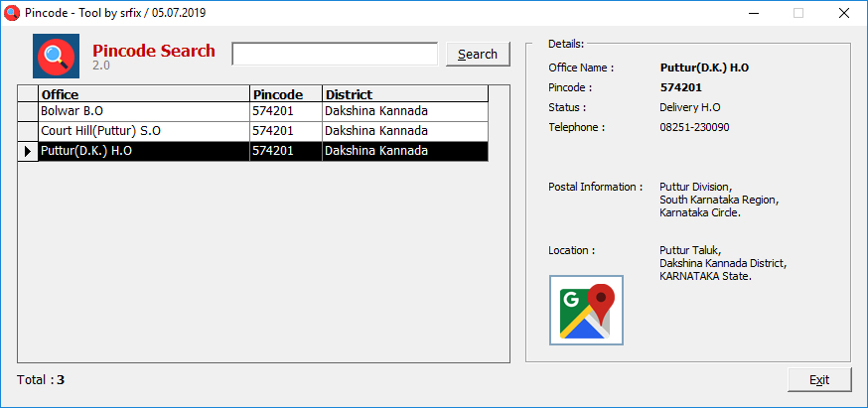Screen dimensions: 868x408
Task: Close the Pincode tool window
Action: 843,13
